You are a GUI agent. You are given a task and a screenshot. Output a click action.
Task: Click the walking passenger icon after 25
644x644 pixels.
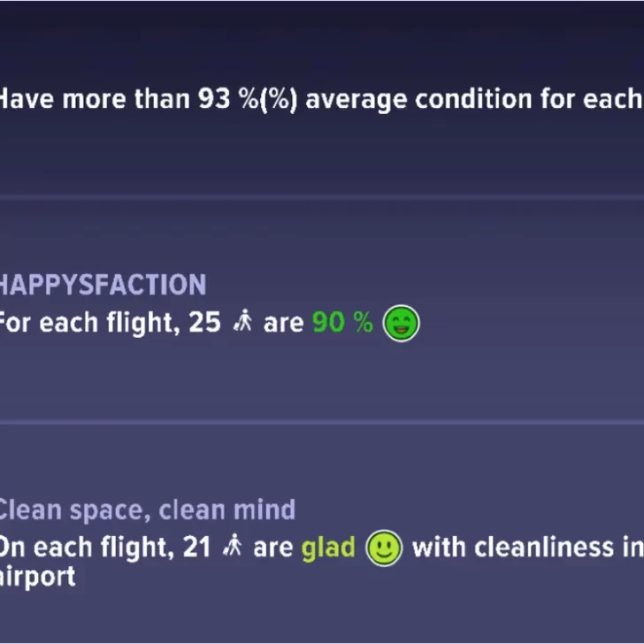click(x=241, y=324)
